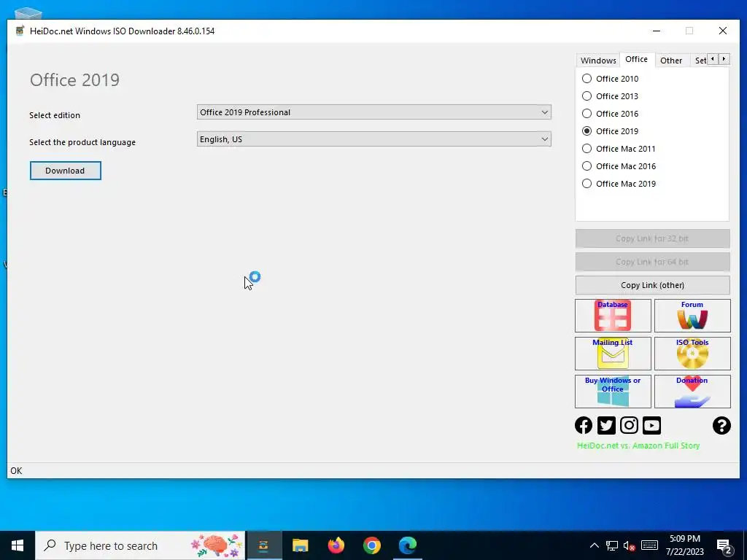The height and width of the screenshot is (560, 747).
Task: Launch Firefox from the taskbar
Action: [x=336, y=545]
